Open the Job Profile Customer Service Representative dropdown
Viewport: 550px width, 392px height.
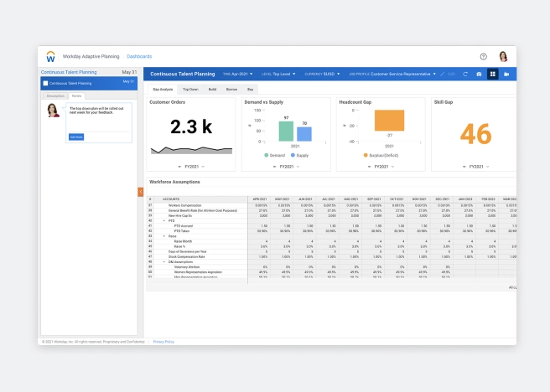(x=392, y=74)
